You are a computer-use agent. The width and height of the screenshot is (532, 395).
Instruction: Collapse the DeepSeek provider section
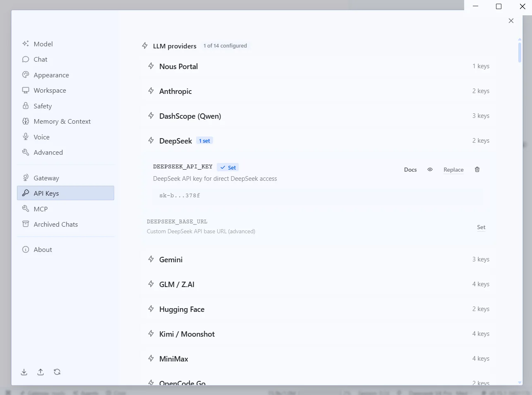pyautogui.click(x=319, y=141)
